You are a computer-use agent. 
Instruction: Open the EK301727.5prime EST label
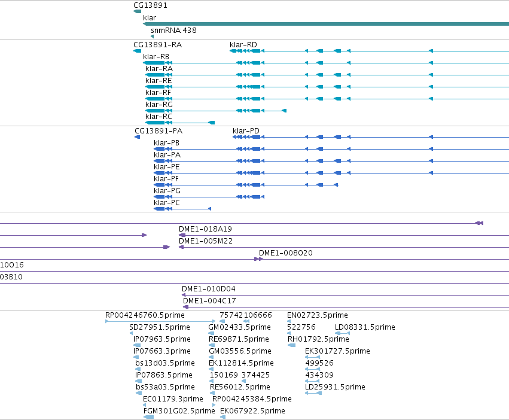click(337, 352)
